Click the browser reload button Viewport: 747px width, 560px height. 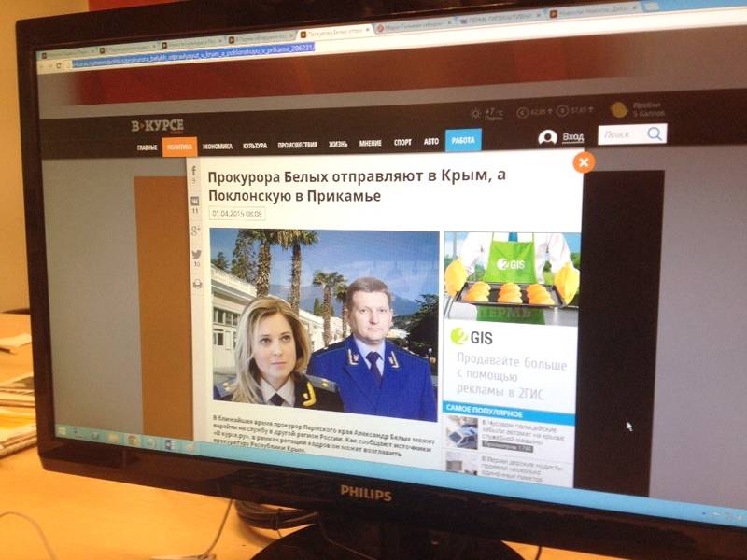pyautogui.click(x=59, y=65)
